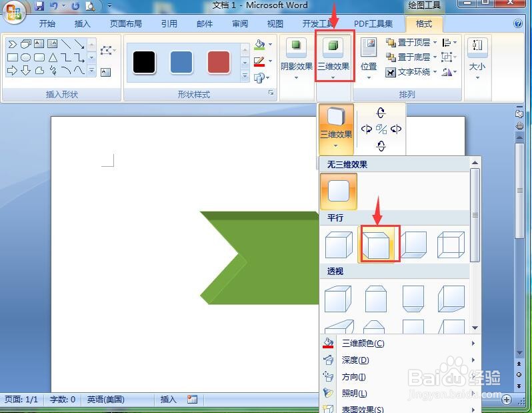Switch to the 页面布局 tab
The width and height of the screenshot is (532, 413).
[x=126, y=24]
